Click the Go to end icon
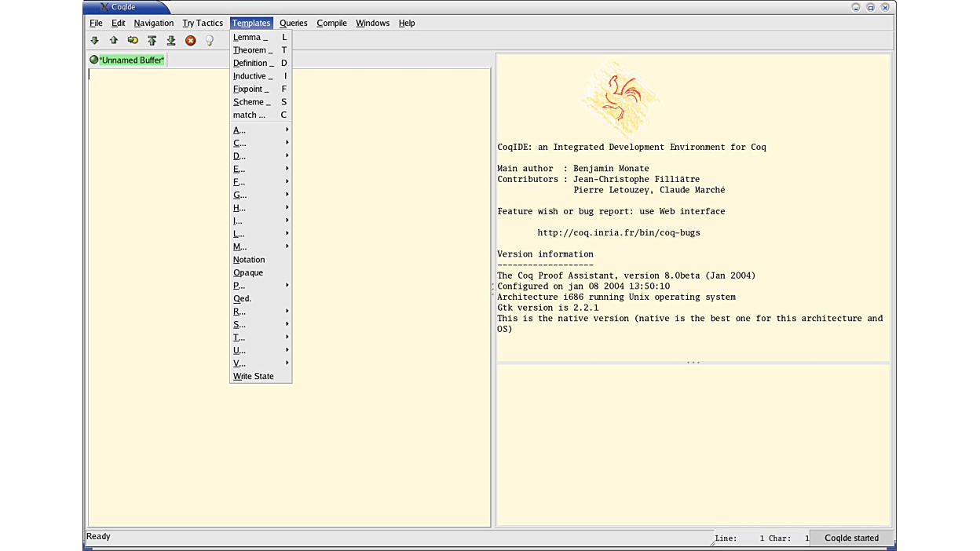The image size is (980, 551). (x=171, y=40)
